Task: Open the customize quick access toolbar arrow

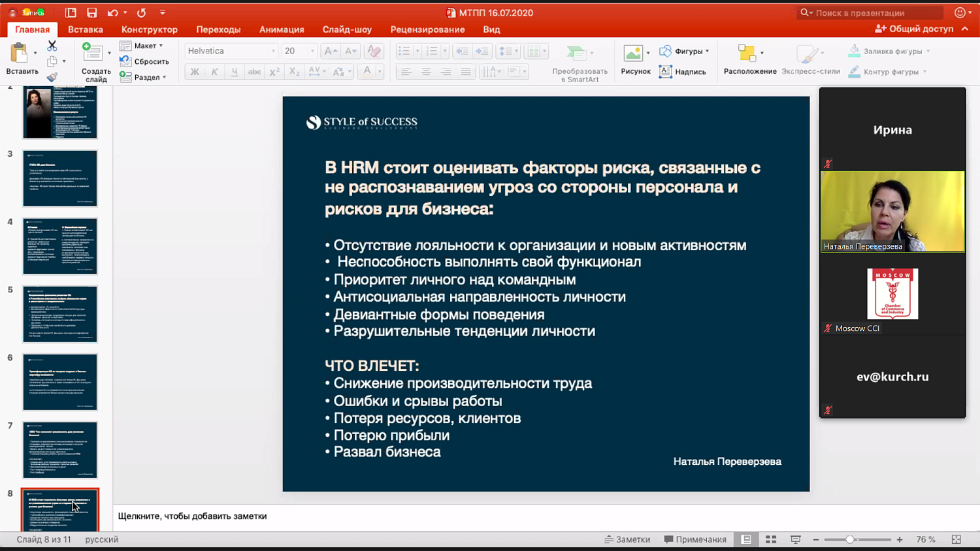Action: tap(163, 12)
